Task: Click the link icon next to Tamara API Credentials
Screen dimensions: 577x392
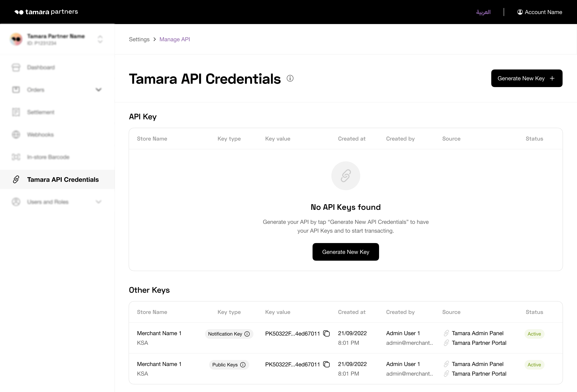Action: 16,179
